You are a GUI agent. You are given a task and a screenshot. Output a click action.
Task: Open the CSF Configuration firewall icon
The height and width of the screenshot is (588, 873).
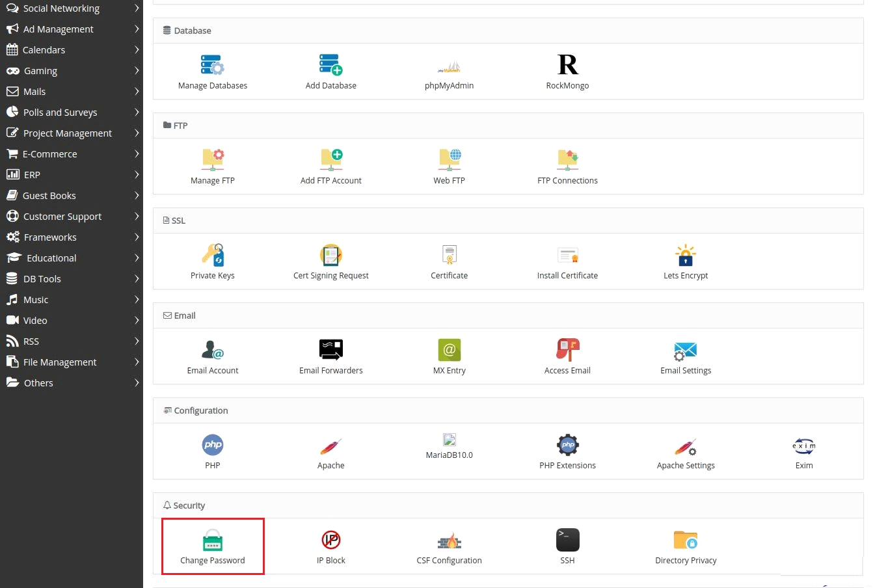[x=449, y=541]
